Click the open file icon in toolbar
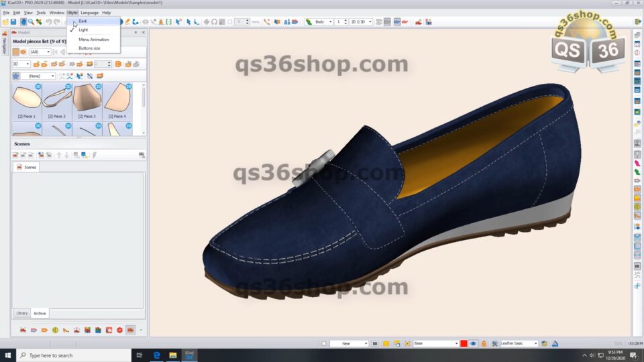This screenshot has width=644, height=362. [5, 21]
